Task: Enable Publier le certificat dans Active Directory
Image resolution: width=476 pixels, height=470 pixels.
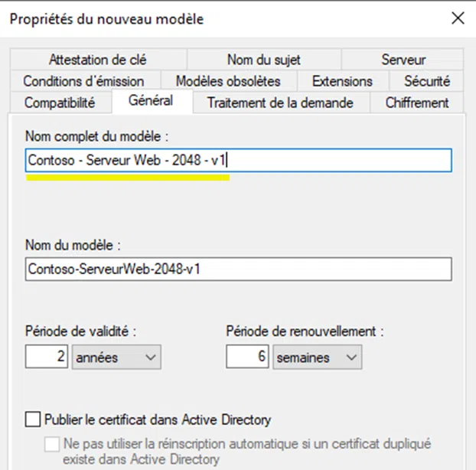Action: (32, 419)
